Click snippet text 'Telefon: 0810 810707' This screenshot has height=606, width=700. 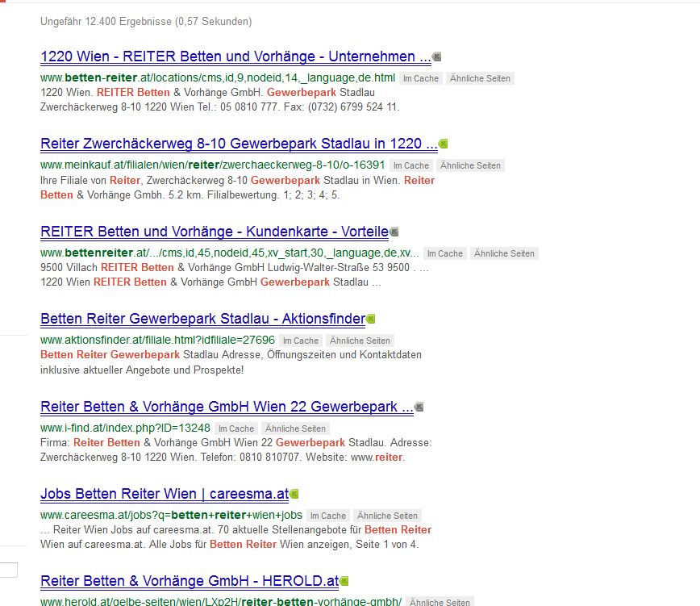[x=250, y=458]
